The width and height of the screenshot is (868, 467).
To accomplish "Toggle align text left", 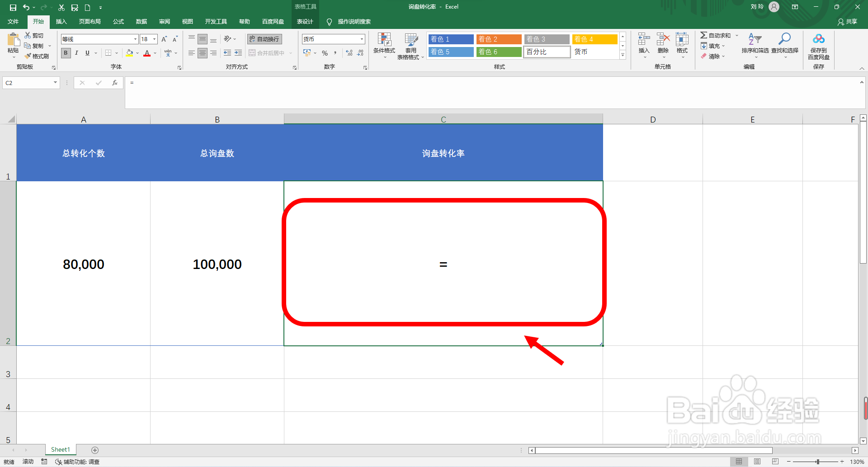I will coord(192,53).
